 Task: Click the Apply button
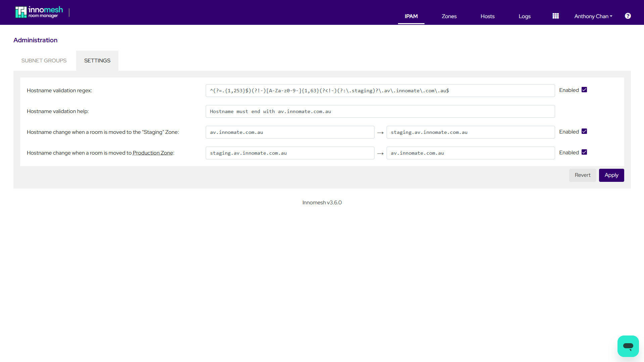click(611, 175)
